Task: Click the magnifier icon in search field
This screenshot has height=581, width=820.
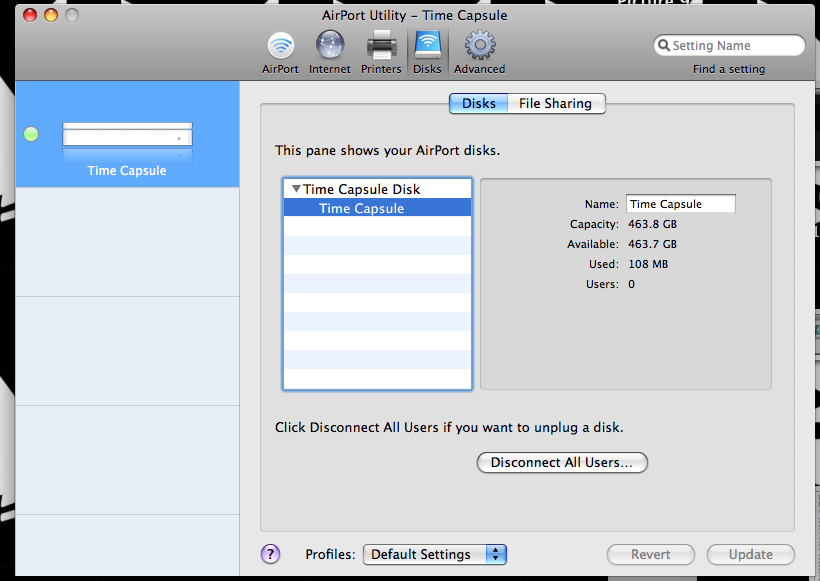Action: point(664,45)
